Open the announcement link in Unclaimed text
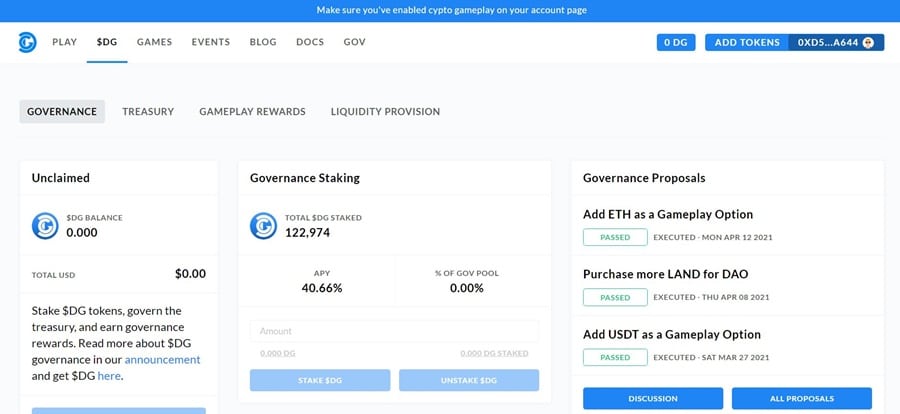 (x=162, y=359)
